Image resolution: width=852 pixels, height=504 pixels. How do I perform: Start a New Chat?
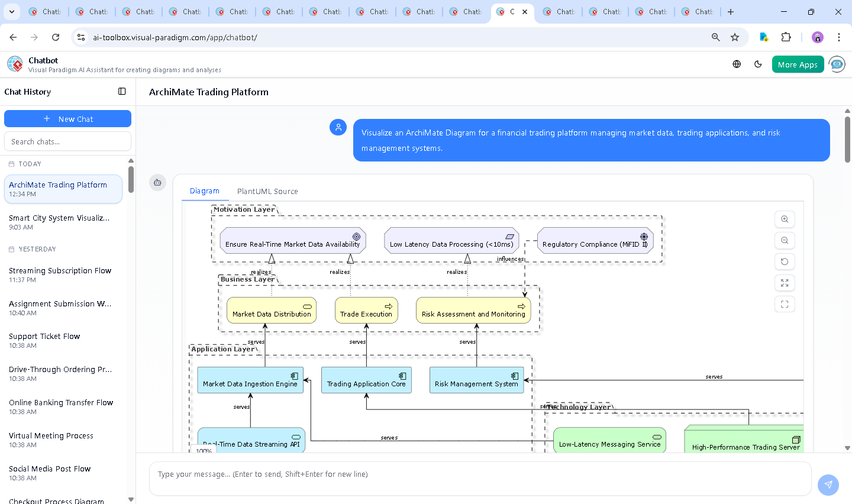[67, 118]
